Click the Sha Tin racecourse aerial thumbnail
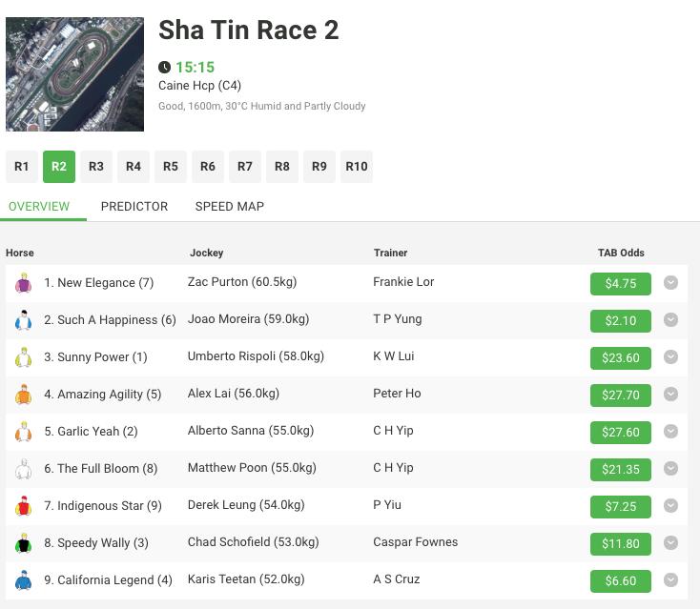This screenshot has height=609, width=700. [x=74, y=74]
